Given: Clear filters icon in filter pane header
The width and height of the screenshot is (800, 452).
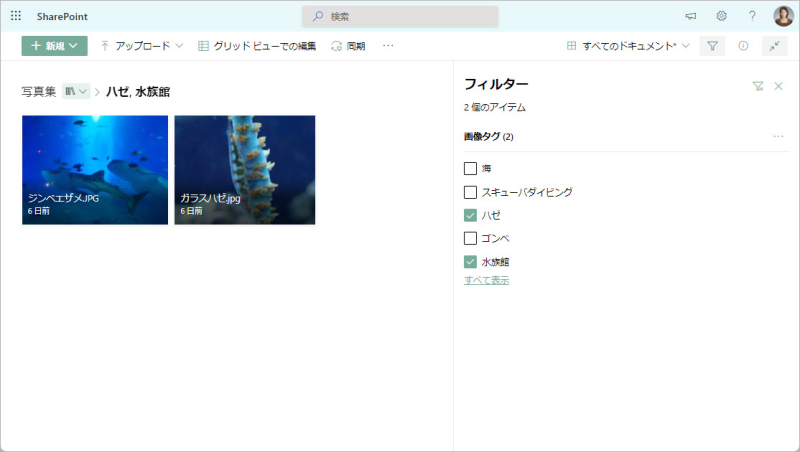Looking at the screenshot, I should click(758, 86).
